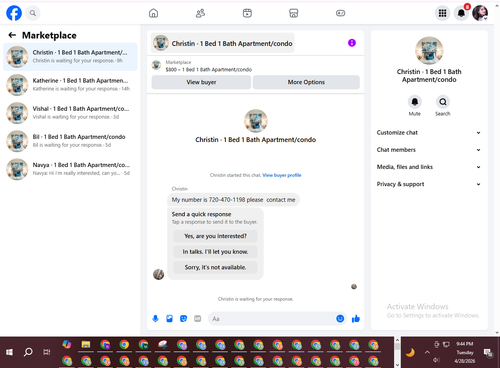The height and width of the screenshot is (368, 500).
Task: Attach a file with the photo icon
Action: 169,319
